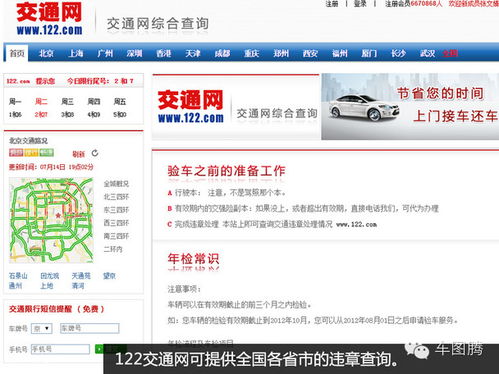
Task: Select 厦门 in the city navigation bar
Action: click(369, 53)
